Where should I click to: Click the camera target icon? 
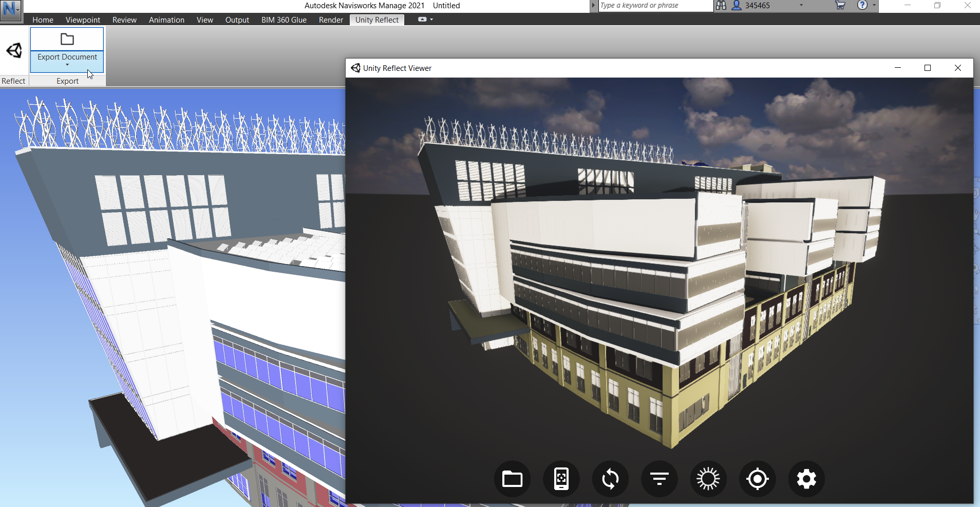(x=757, y=479)
